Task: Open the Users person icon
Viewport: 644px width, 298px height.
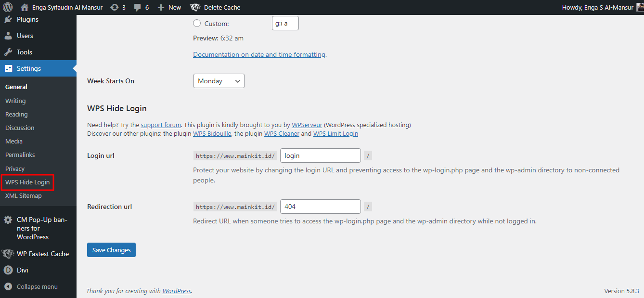Action: coord(8,36)
